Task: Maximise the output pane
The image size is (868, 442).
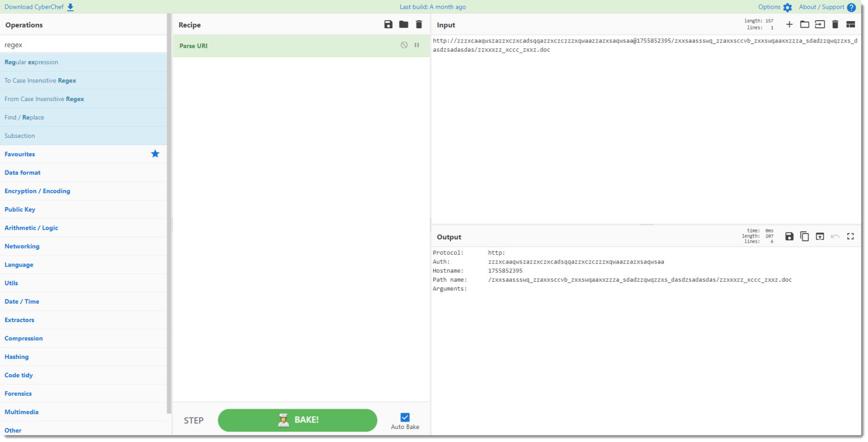Action: click(x=851, y=236)
